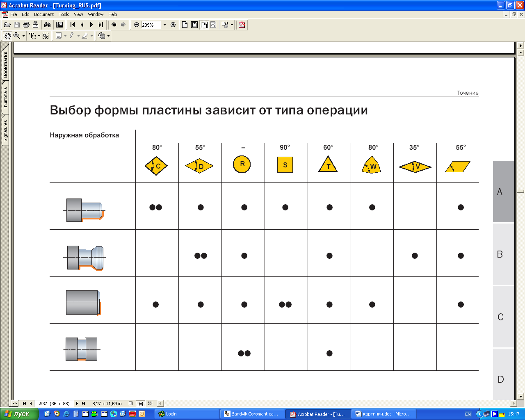This screenshot has width=525, height=420.
Task: Launch Internet Explorer from quick launch
Action: [66, 414]
